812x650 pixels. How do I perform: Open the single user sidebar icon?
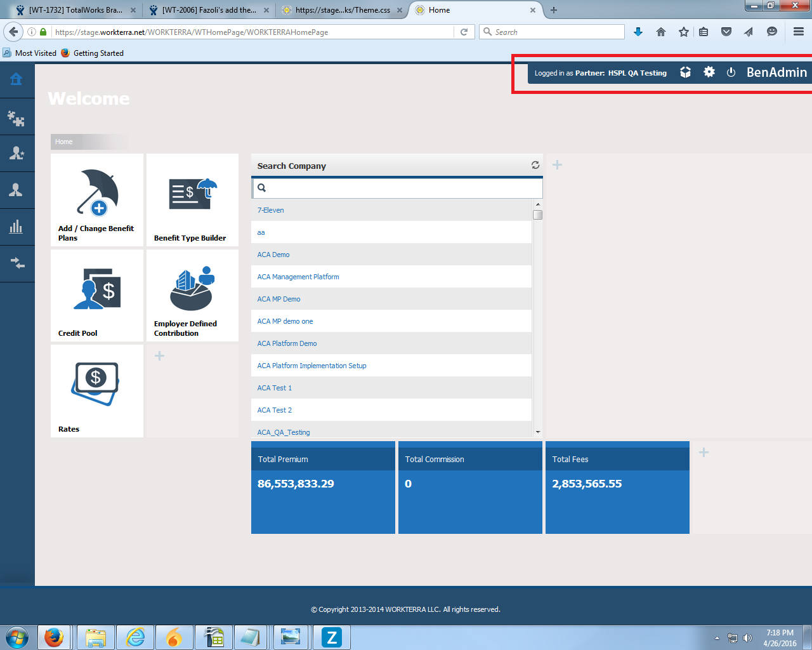[x=16, y=190]
